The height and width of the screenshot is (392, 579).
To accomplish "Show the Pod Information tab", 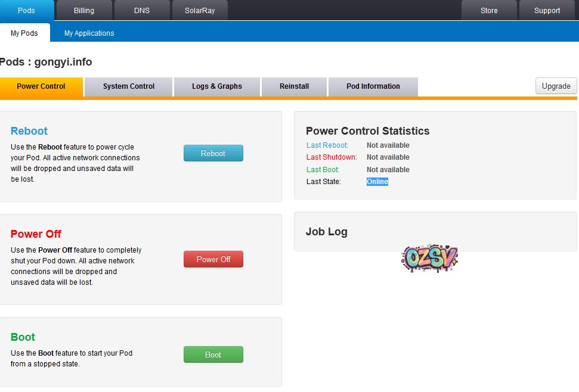I will 373,86.
